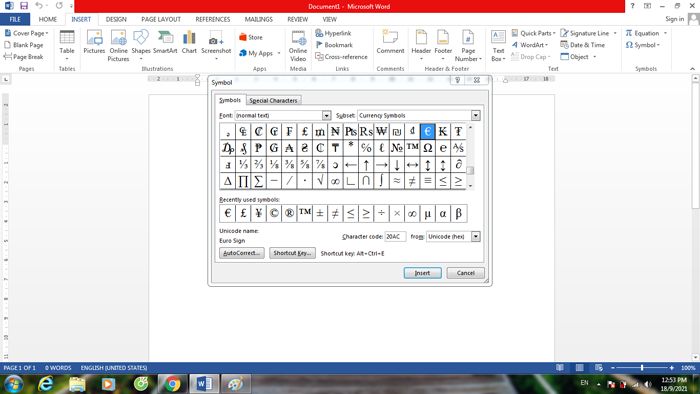Click the symbol grid scrollbar thumb
700x394 pixels.
[x=470, y=170]
